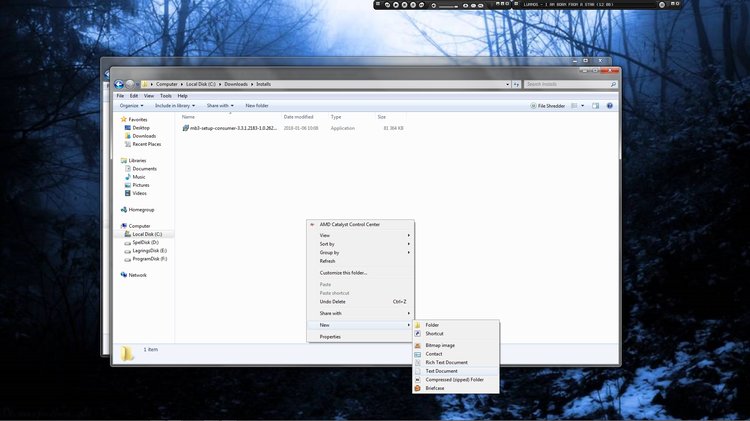Screen dimensions: 750x421
Task: Open AMD Catalyst Control Center entry
Action: [x=360, y=224]
